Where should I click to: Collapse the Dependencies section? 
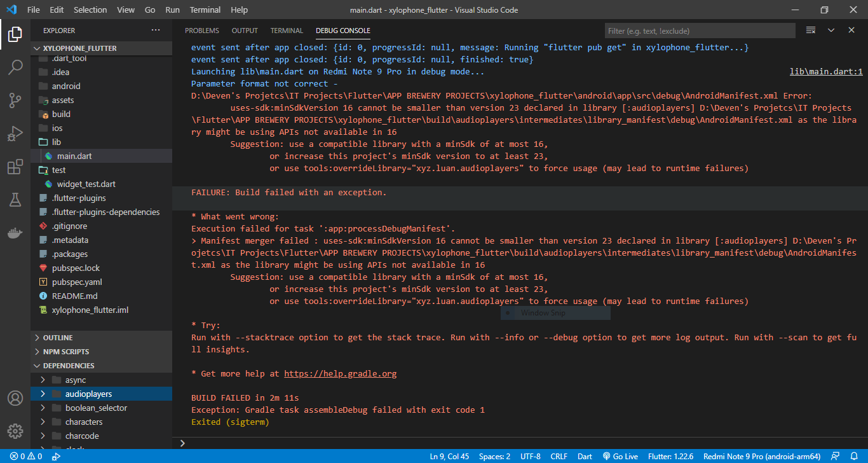pyautogui.click(x=102, y=366)
